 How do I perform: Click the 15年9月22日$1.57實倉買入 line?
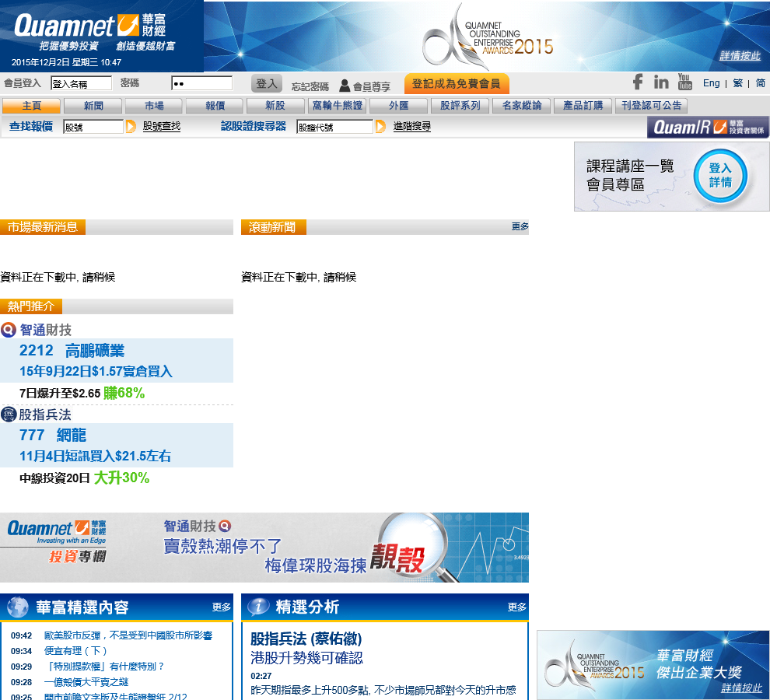pyautogui.click(x=96, y=371)
